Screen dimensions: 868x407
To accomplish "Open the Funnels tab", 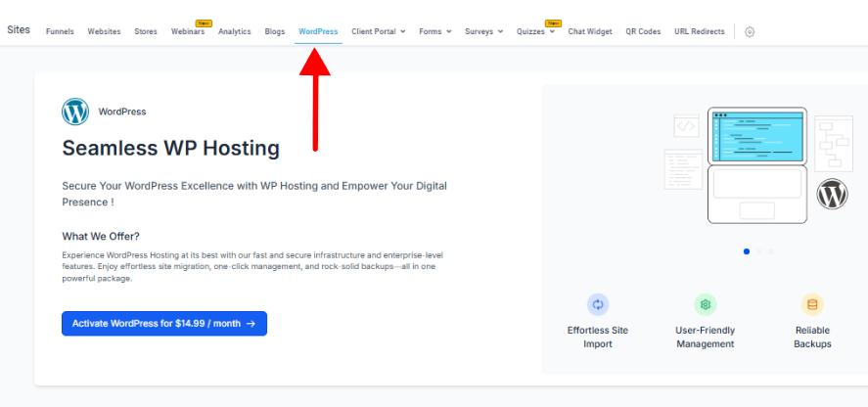I will coord(60,31).
